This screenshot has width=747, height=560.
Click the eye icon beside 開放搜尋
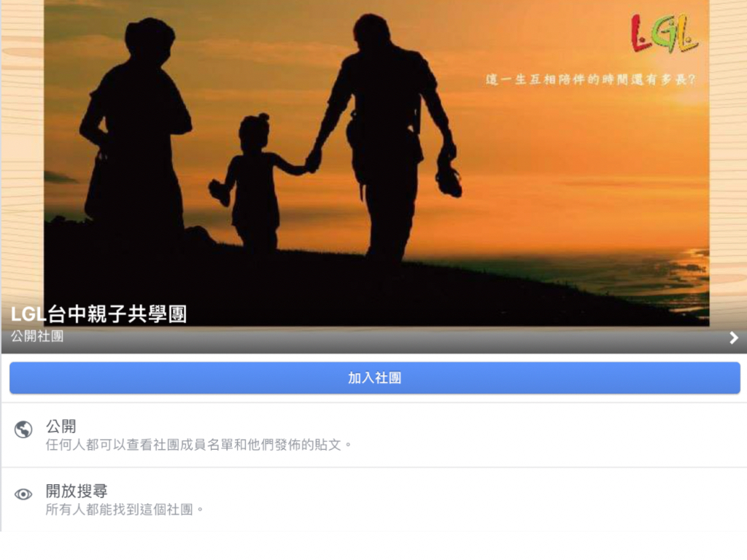[23, 494]
